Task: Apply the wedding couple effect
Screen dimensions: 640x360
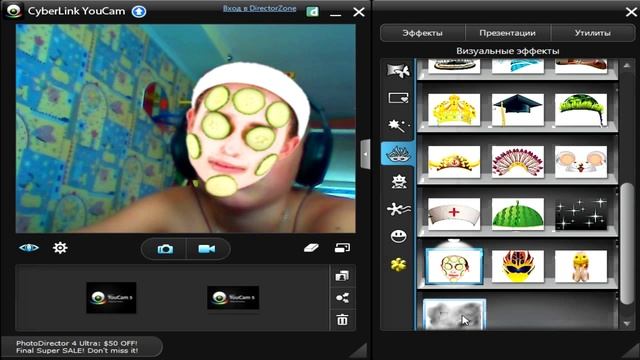Action: (581, 162)
